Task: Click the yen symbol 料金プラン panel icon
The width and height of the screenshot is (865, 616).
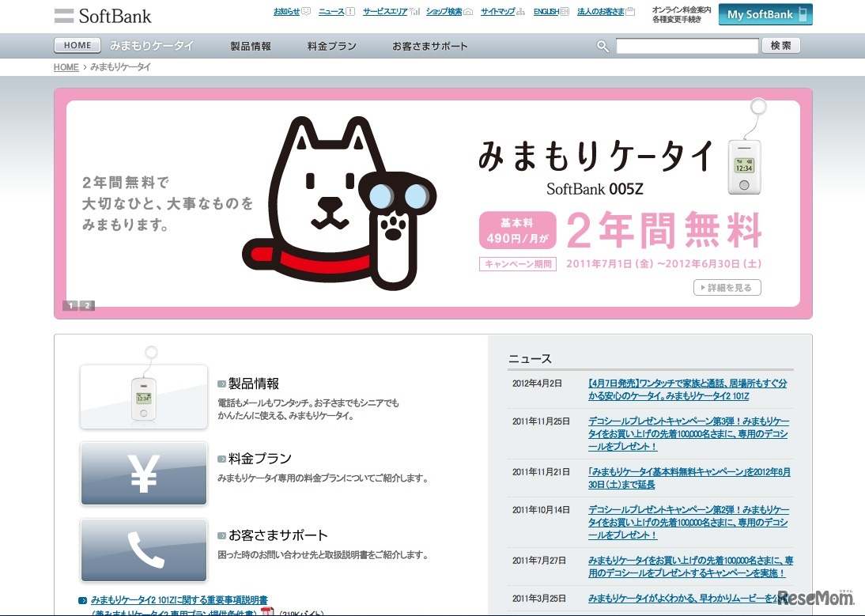Action: coord(143,474)
